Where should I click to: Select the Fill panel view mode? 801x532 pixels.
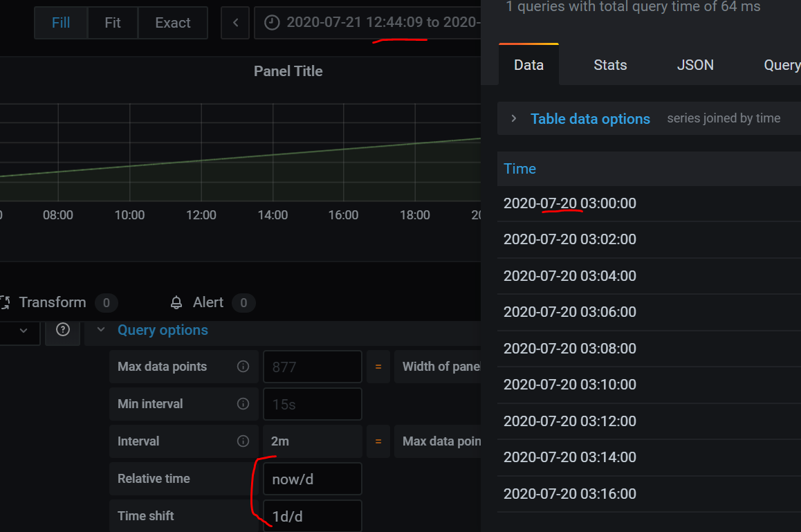(x=60, y=22)
